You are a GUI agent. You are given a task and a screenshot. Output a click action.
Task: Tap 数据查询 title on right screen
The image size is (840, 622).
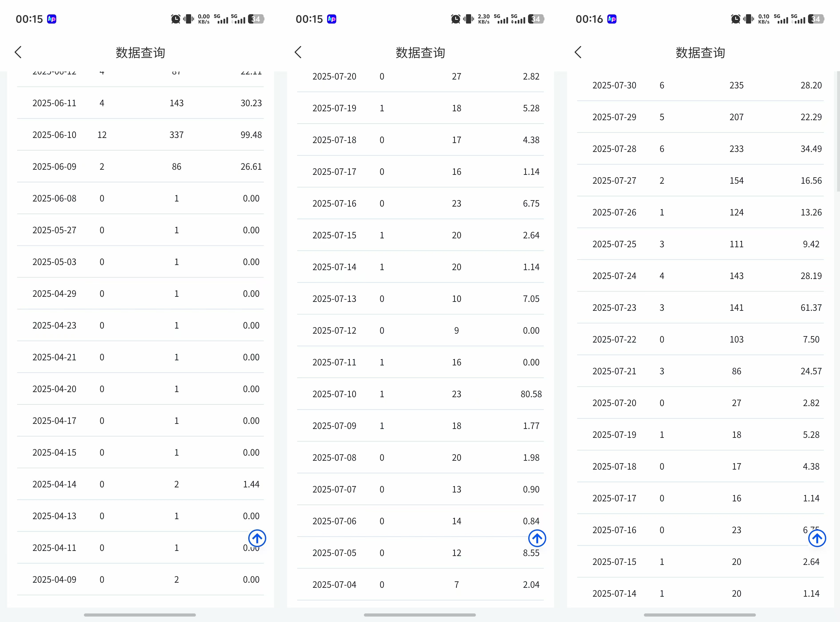point(700,53)
